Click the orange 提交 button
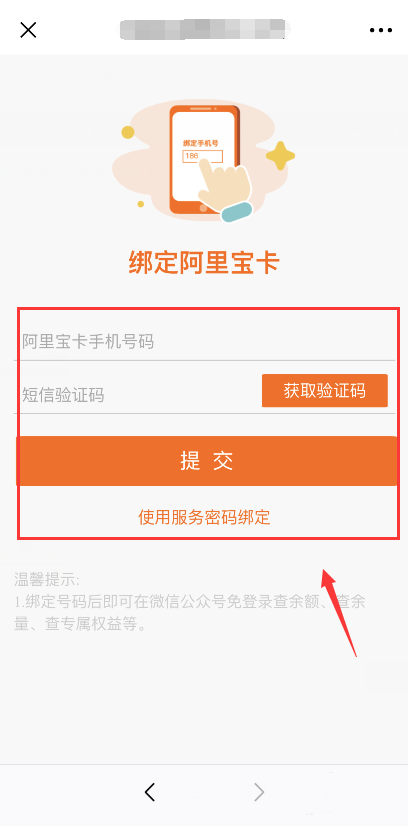408x826 pixels. (x=206, y=461)
